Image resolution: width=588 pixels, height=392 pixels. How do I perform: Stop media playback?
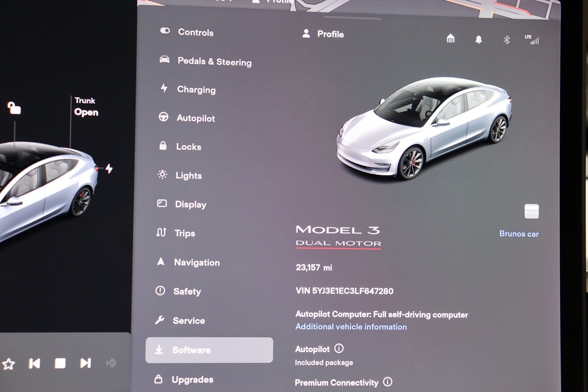60,363
